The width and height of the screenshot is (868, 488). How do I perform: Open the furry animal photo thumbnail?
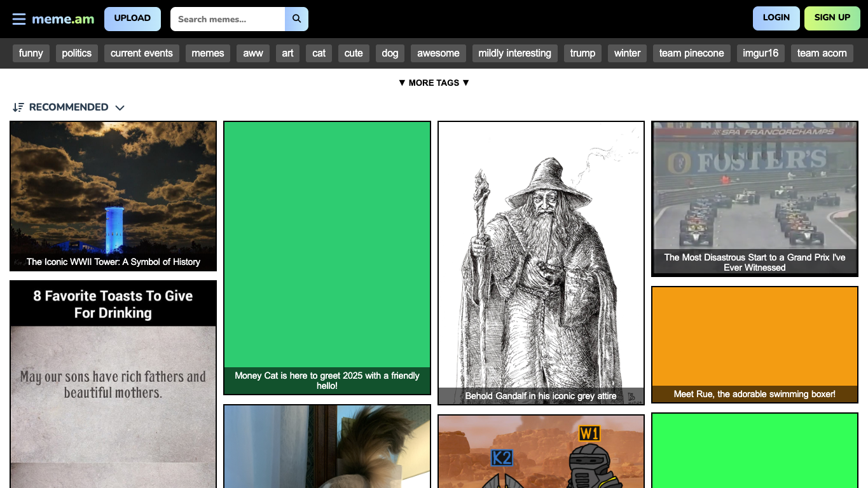[327, 446]
